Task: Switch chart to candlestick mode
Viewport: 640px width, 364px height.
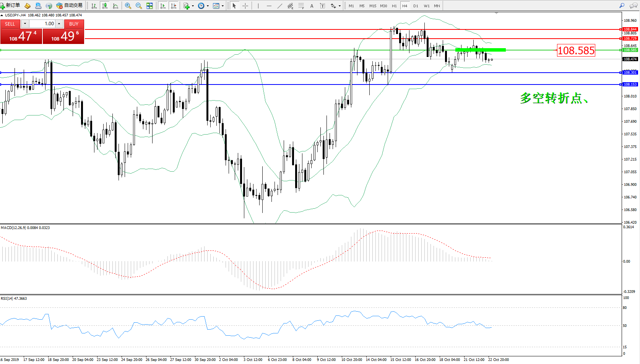Action: [105, 6]
